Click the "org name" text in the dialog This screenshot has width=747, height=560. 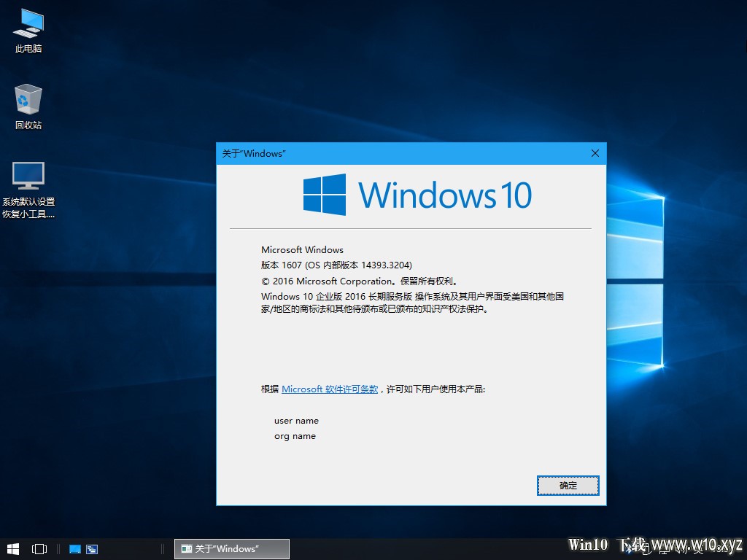point(295,436)
